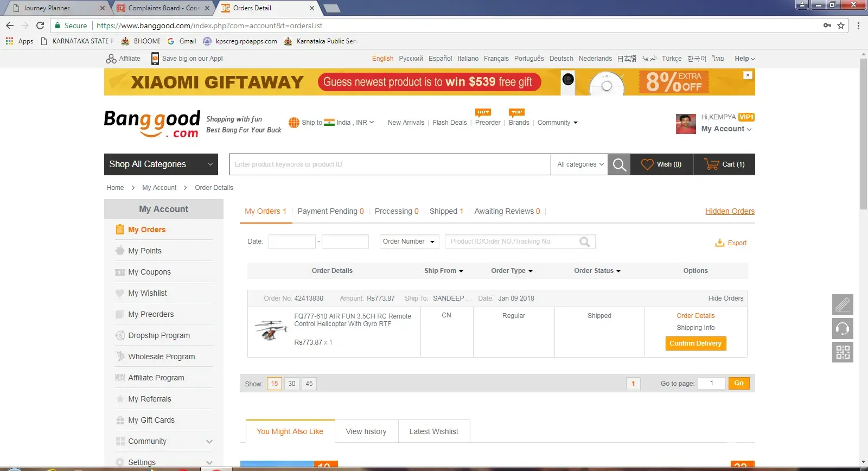Expand the Help menu

coord(745,59)
